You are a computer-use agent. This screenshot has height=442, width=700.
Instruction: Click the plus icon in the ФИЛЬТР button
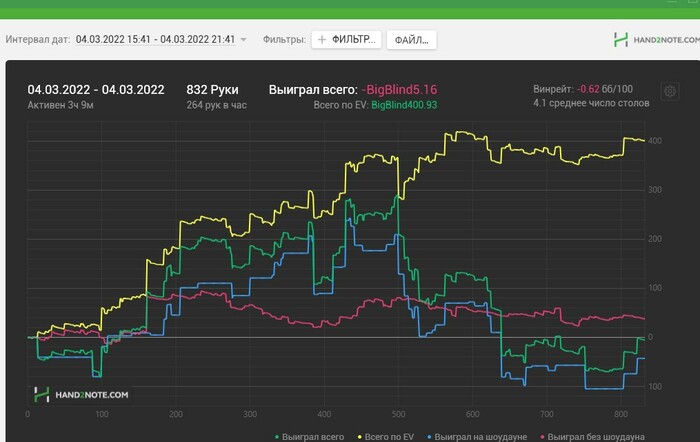[x=321, y=40]
